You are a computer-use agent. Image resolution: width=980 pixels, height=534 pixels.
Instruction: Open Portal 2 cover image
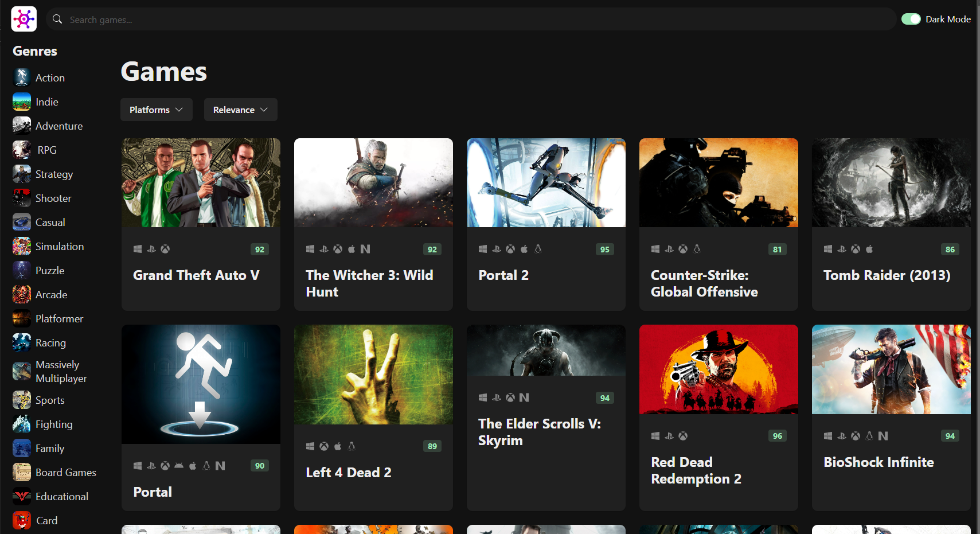point(546,182)
